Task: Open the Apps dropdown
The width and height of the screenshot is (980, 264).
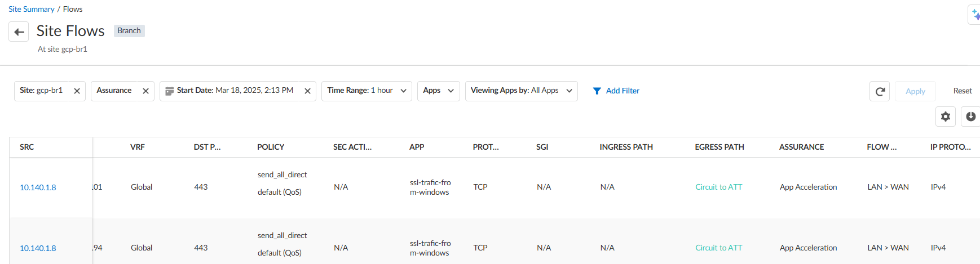Action: pyautogui.click(x=451, y=91)
